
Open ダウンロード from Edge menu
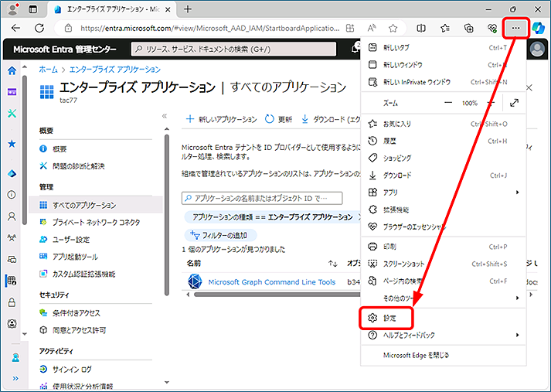click(x=443, y=175)
